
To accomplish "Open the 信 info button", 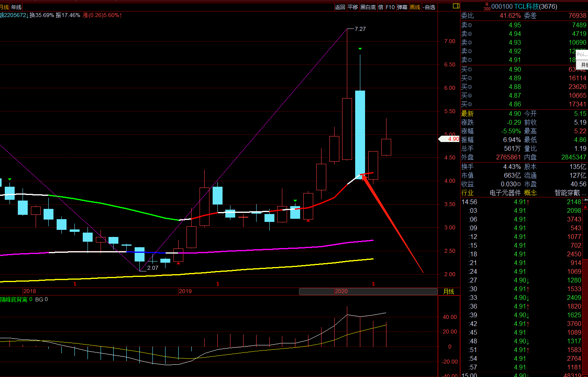I will (381, 7).
